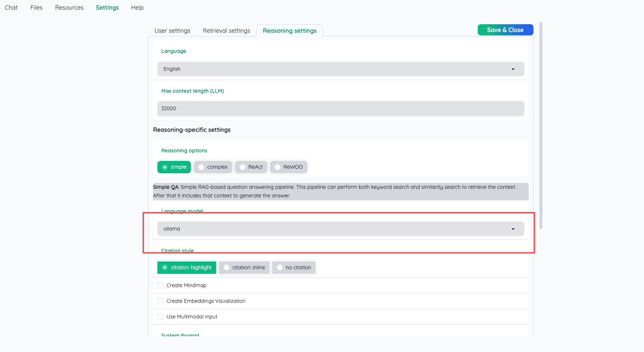Choose the no citation option
The width and height of the screenshot is (644, 352).
294,267
